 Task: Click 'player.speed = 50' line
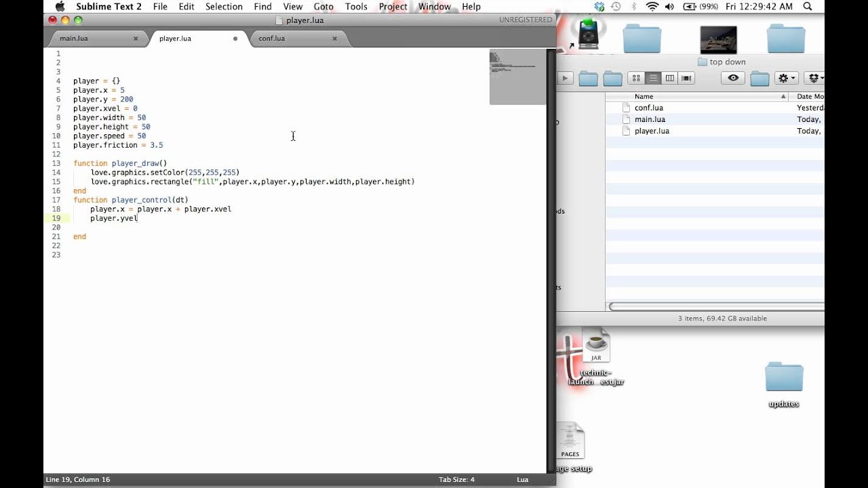pyautogui.click(x=110, y=136)
